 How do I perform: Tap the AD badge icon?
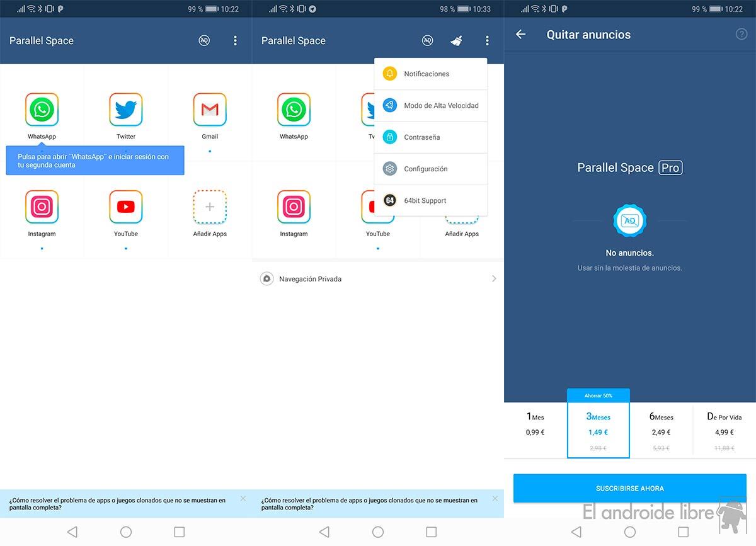pyautogui.click(x=630, y=220)
